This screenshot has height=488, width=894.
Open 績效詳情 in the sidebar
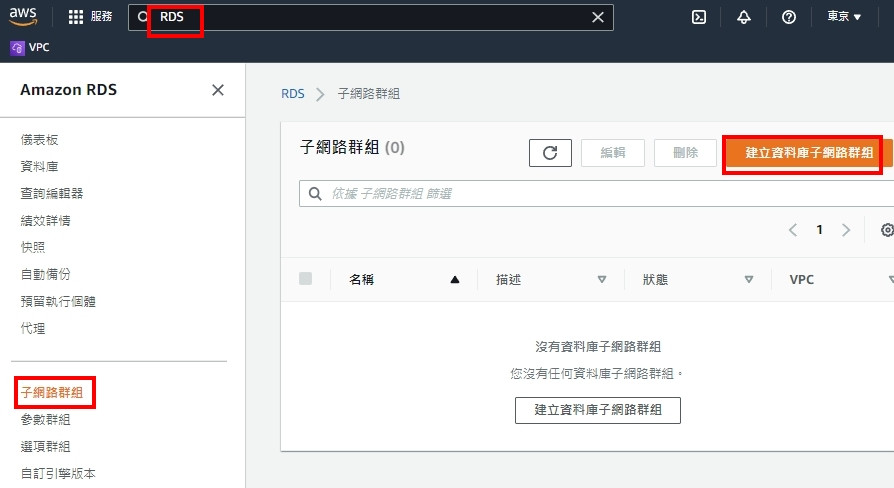pyautogui.click(x=46, y=221)
